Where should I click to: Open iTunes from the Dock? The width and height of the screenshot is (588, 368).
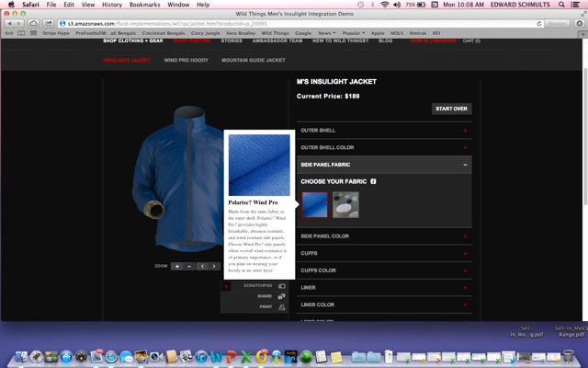[x=201, y=356]
